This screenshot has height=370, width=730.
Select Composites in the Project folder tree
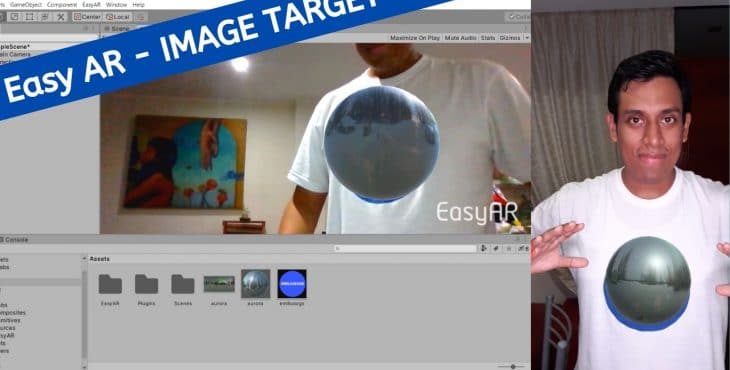tap(13, 313)
